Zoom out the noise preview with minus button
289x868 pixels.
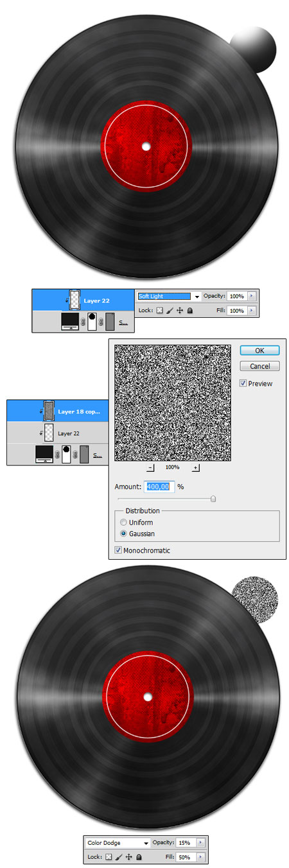click(x=150, y=467)
